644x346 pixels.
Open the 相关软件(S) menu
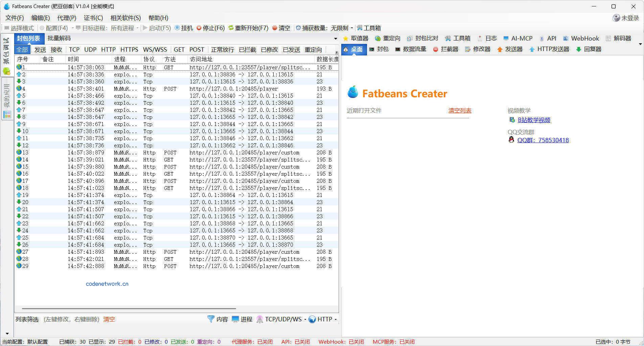125,18
